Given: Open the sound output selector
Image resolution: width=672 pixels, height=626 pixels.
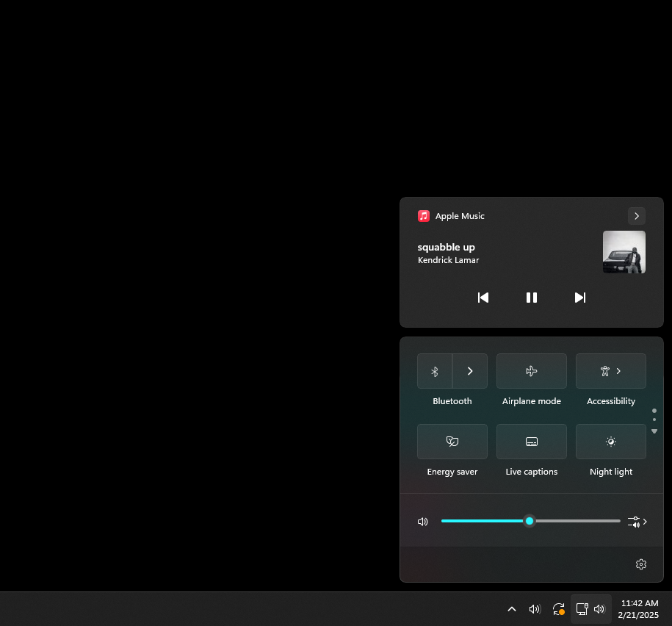Looking at the screenshot, I should pos(637,522).
